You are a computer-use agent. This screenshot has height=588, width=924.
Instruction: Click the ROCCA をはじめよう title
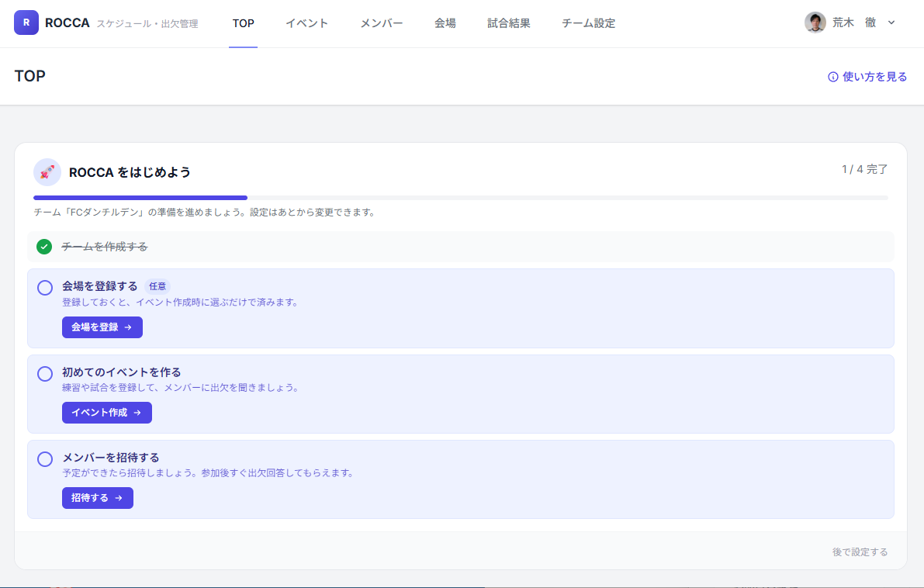[130, 172]
